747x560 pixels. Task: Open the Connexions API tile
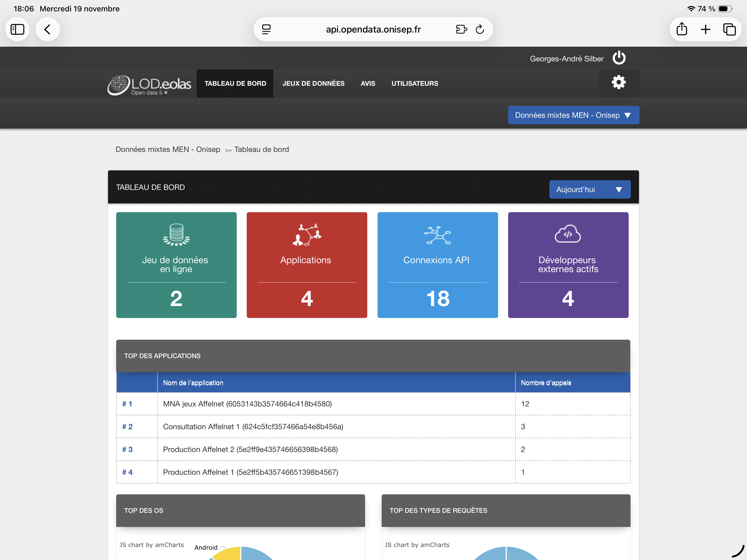coord(437,265)
